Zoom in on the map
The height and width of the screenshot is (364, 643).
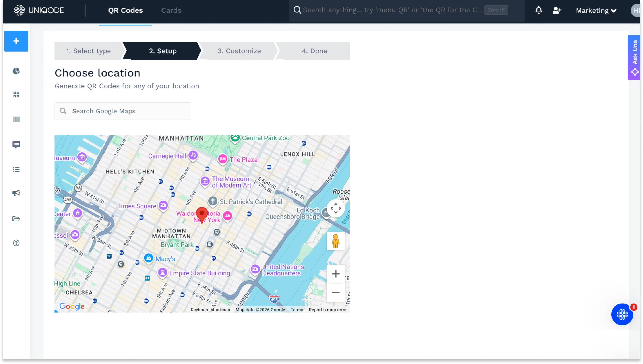pyautogui.click(x=336, y=274)
